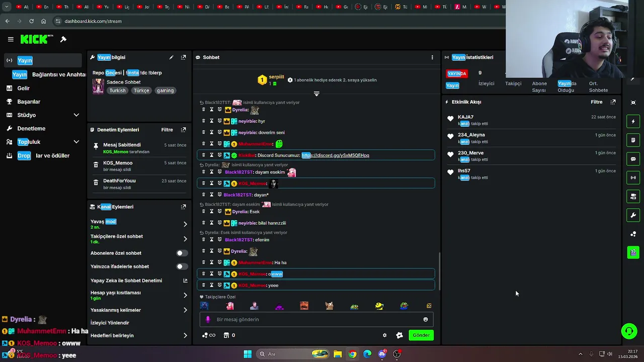This screenshot has height=362, width=644.
Task: Open Hesap yaşı kısıtlaması options arrow
Action: click(x=185, y=295)
